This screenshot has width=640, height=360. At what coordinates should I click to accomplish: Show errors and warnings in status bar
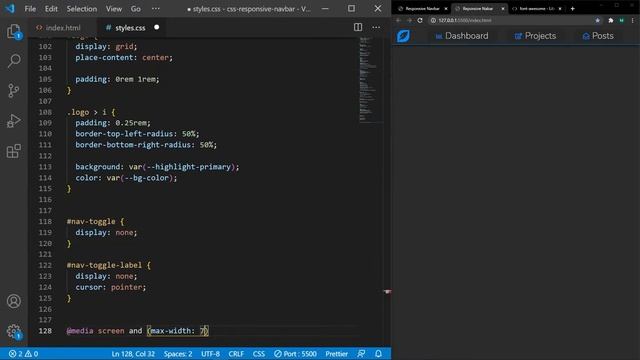click(23, 354)
